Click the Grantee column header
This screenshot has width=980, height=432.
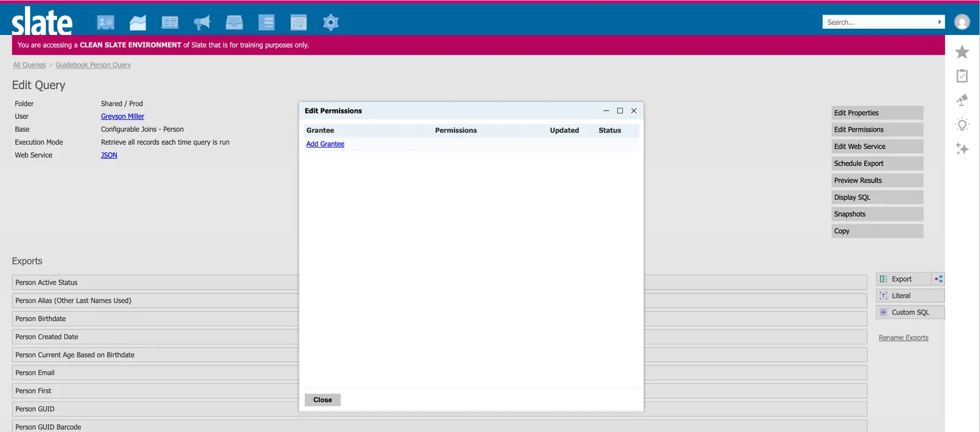click(320, 131)
